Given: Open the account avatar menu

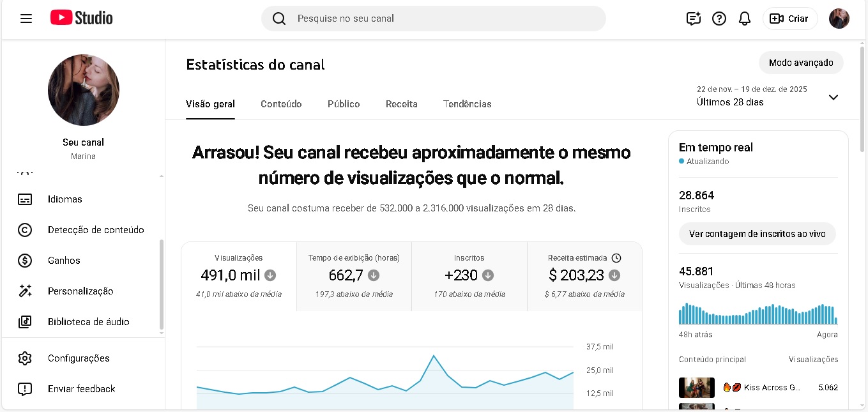Looking at the screenshot, I should 839,19.
